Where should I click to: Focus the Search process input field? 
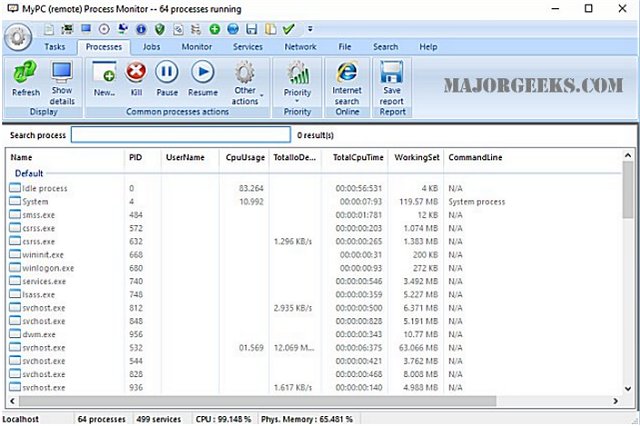(181, 135)
